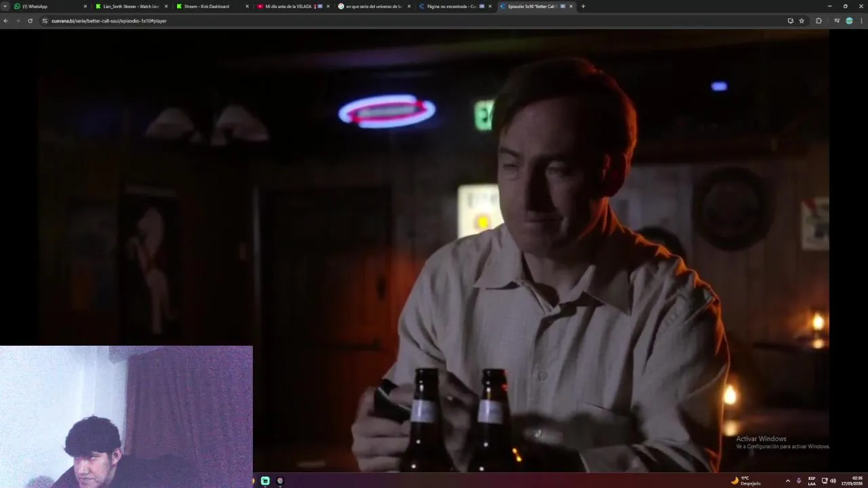
Task: Switch to the WhatsApp tab
Action: (x=50, y=6)
